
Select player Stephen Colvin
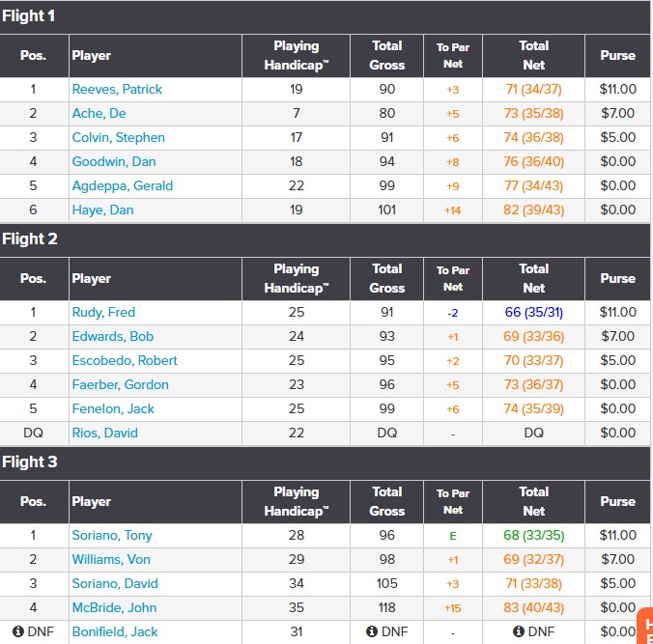[118, 137]
